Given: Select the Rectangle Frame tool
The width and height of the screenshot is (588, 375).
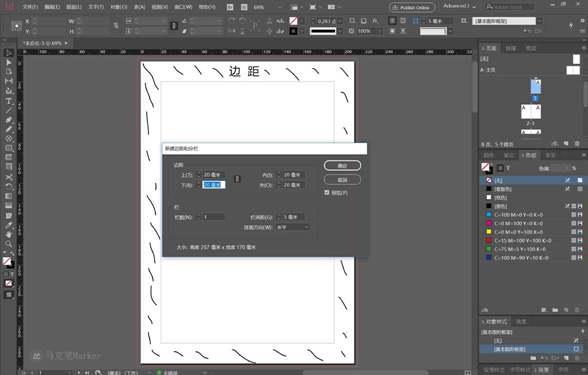Looking at the screenshot, I should click(x=8, y=139).
